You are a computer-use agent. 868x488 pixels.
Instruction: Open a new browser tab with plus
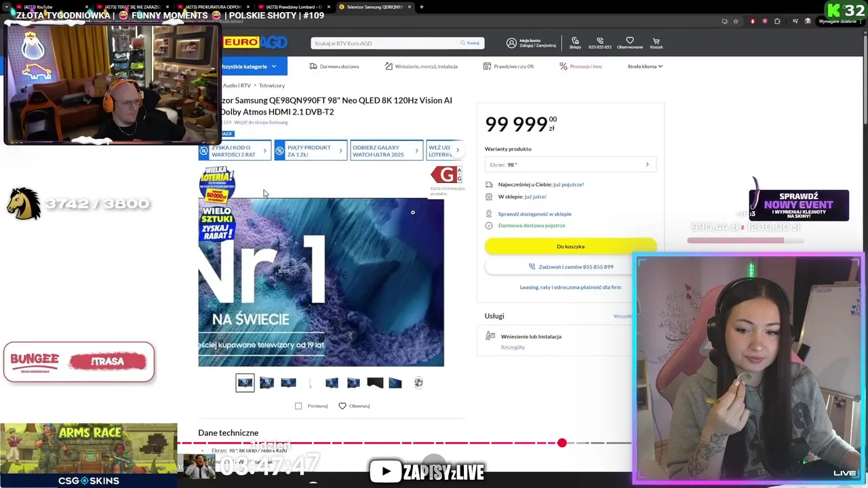click(421, 7)
